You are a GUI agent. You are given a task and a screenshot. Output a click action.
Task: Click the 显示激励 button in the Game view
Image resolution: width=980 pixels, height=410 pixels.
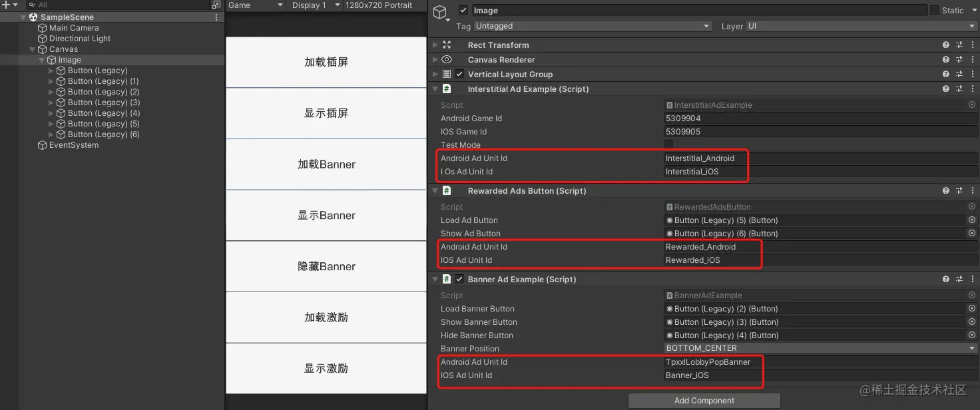pyautogui.click(x=326, y=368)
